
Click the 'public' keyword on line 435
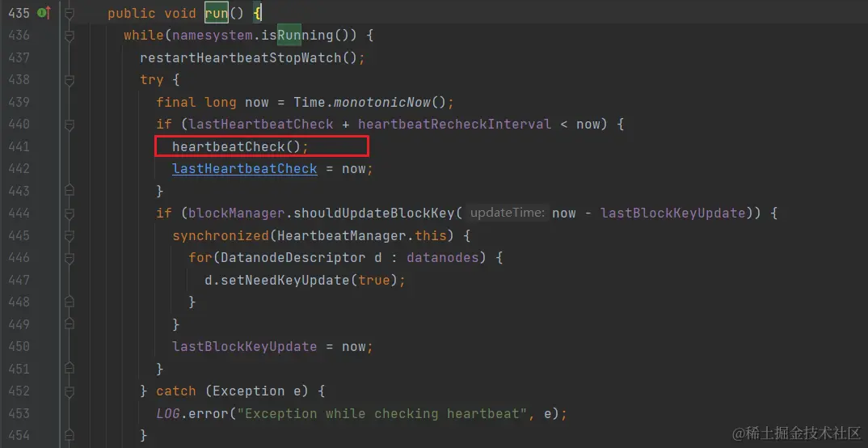(132, 13)
